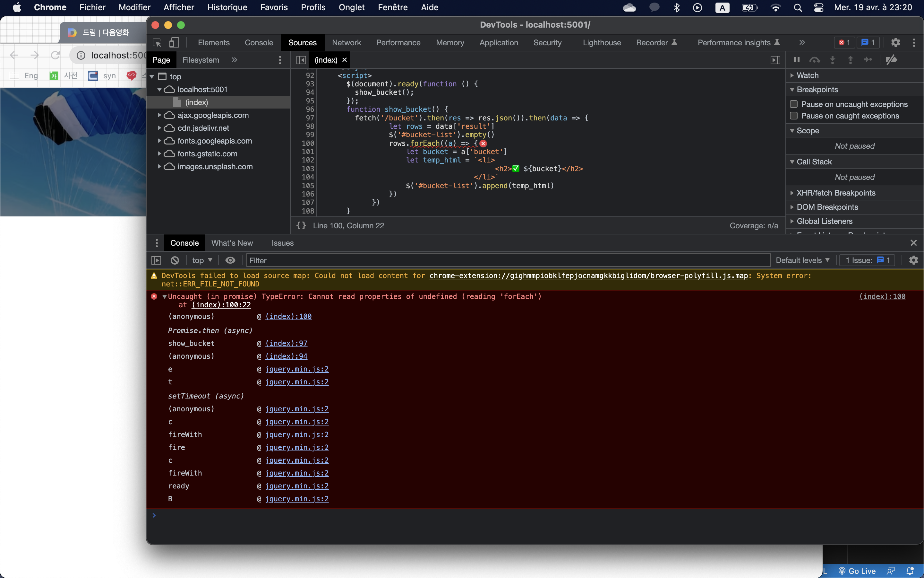The height and width of the screenshot is (578, 924).
Task: Hide the navigator sidebar icon
Action: (x=301, y=60)
